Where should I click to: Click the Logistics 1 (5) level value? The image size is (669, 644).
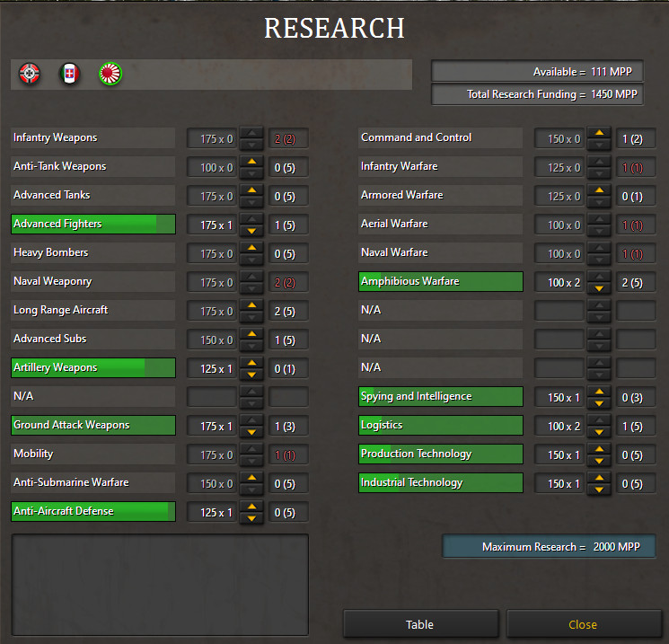coord(636,426)
